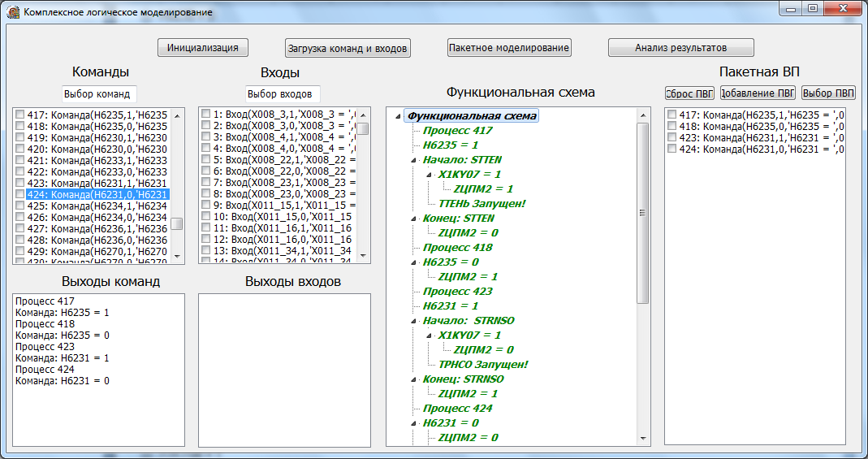Click the Выбор команд field

pos(98,93)
